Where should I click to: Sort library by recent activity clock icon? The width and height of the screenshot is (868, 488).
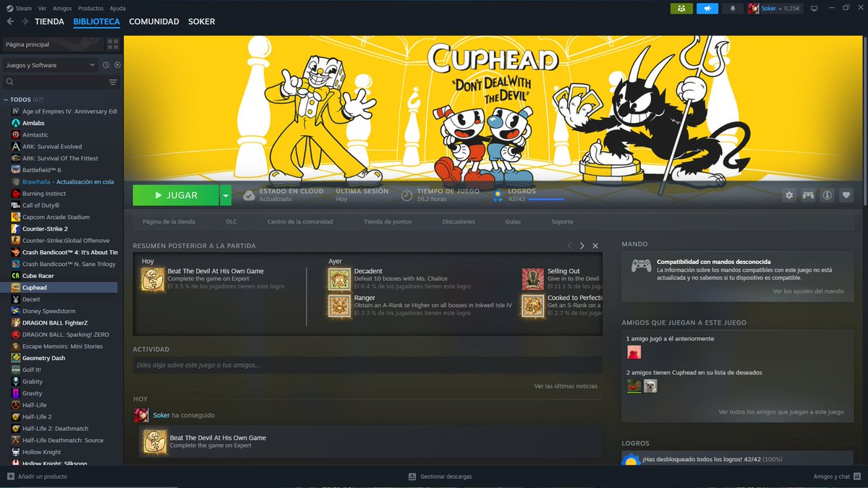pos(106,65)
